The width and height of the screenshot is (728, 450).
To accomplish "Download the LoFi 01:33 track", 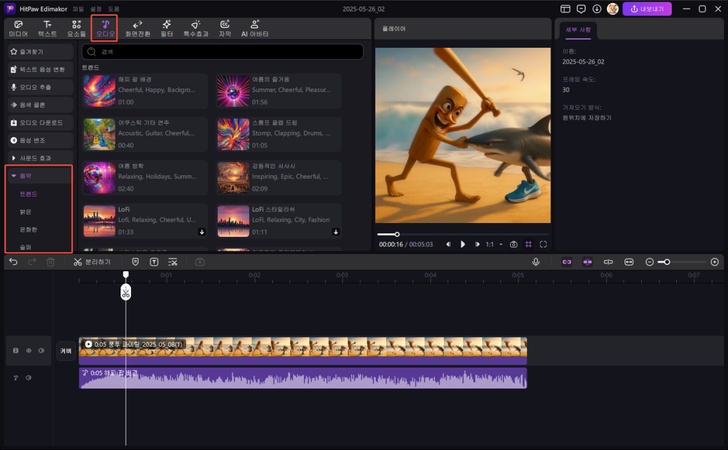I will [x=202, y=232].
